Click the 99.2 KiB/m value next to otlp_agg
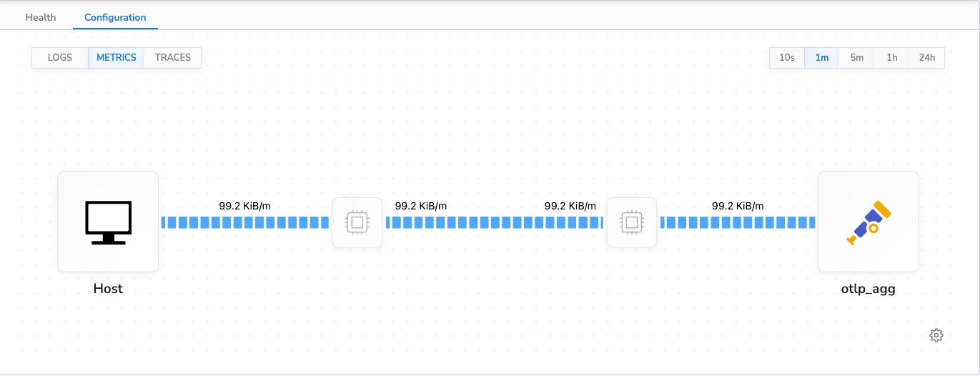Viewport: 980px width, 376px height. 738,206
